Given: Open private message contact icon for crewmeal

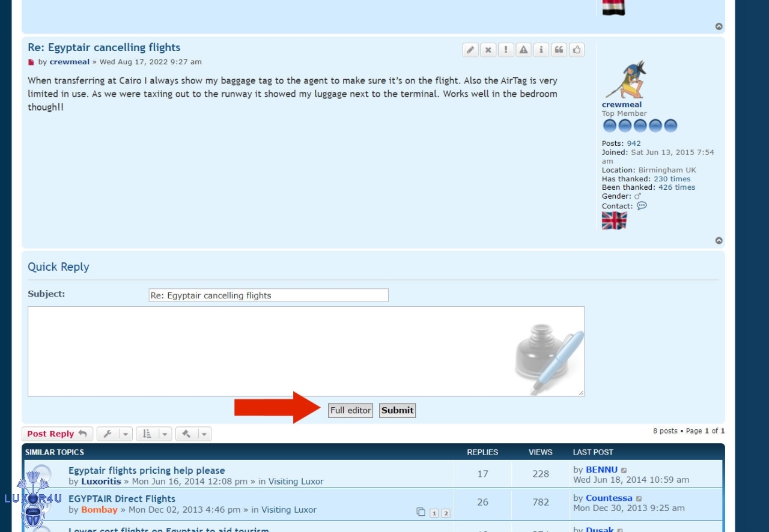Looking at the screenshot, I should click(x=642, y=205).
